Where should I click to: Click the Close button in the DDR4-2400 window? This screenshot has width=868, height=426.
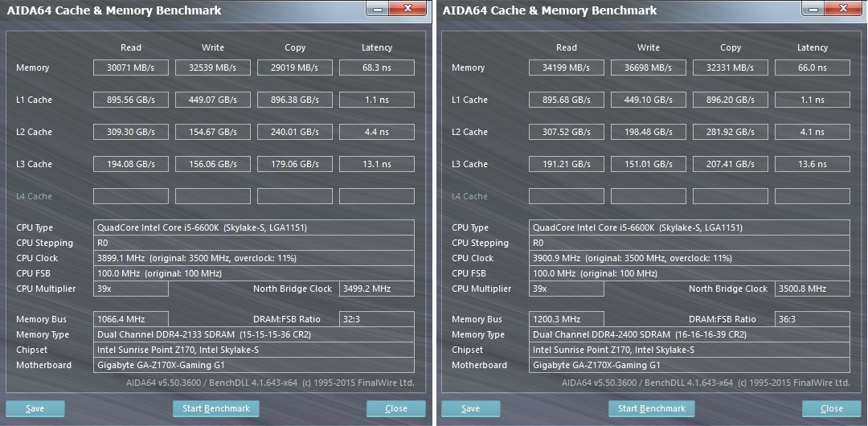(832, 408)
